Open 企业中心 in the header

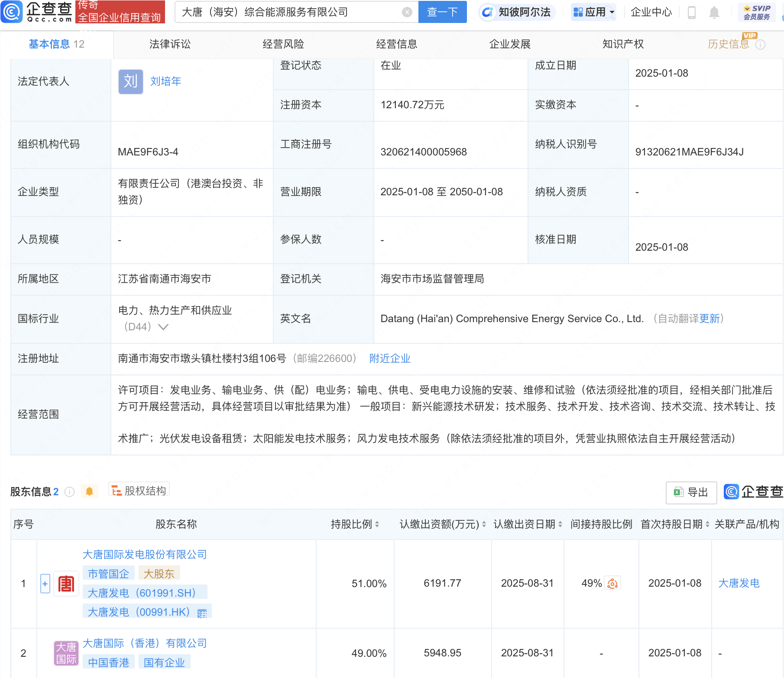pos(651,12)
